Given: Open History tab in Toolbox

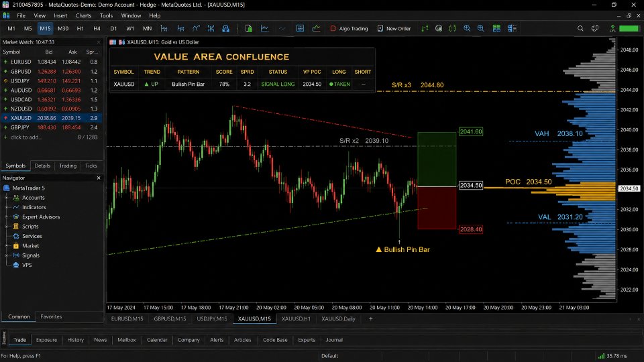Looking at the screenshot, I should pos(75,340).
